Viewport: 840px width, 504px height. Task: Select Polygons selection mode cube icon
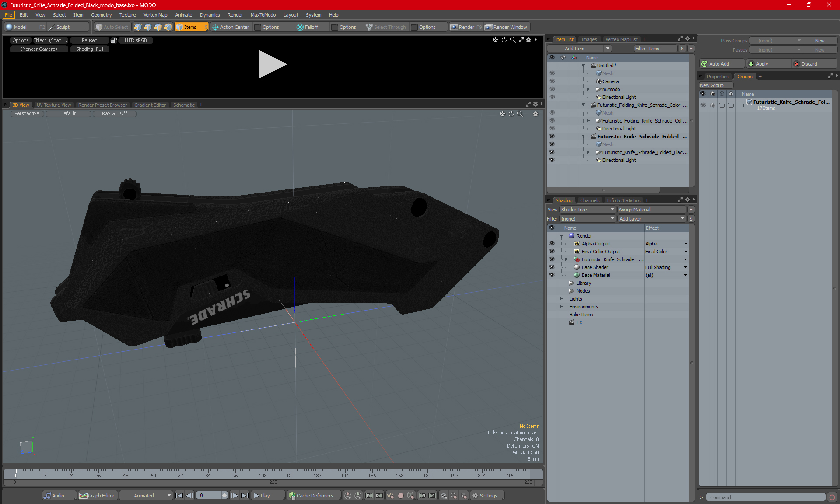[158, 27]
